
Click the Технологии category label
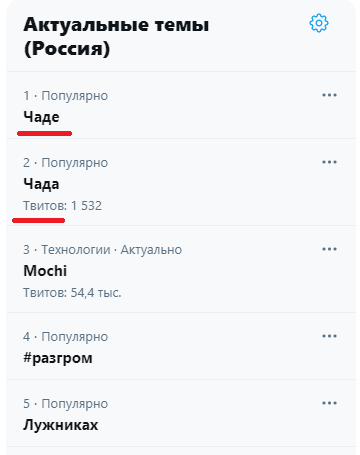pos(76,250)
